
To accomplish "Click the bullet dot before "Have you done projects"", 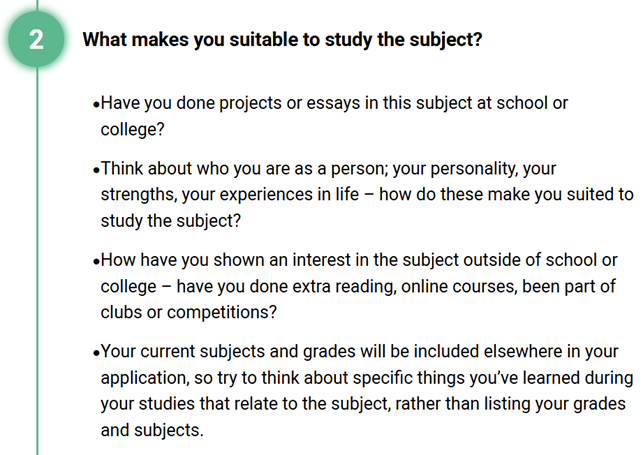I will pos(95,105).
